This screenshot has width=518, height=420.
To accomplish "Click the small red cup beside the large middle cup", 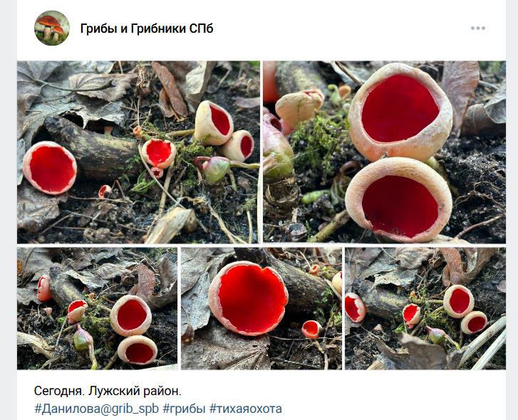I will point(311,329).
